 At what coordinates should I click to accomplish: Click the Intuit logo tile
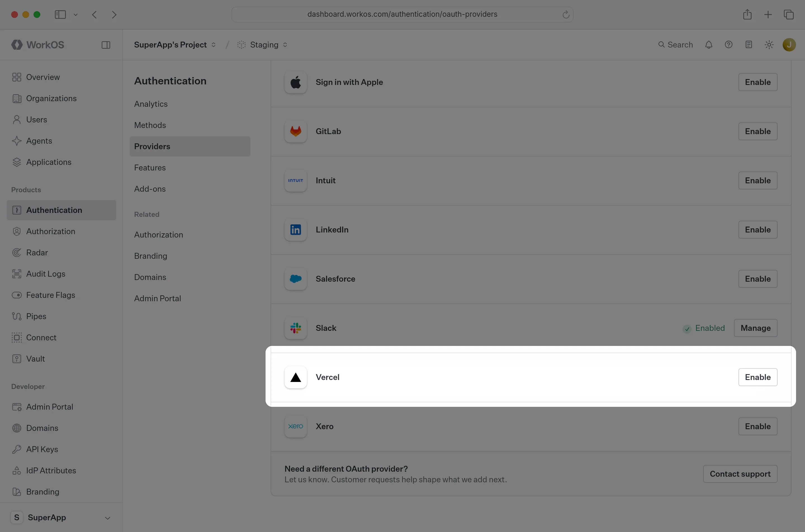[x=296, y=180]
